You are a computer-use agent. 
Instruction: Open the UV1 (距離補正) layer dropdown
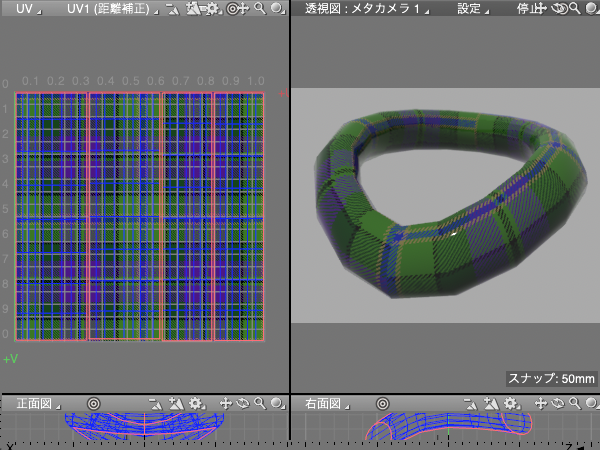tap(108, 8)
